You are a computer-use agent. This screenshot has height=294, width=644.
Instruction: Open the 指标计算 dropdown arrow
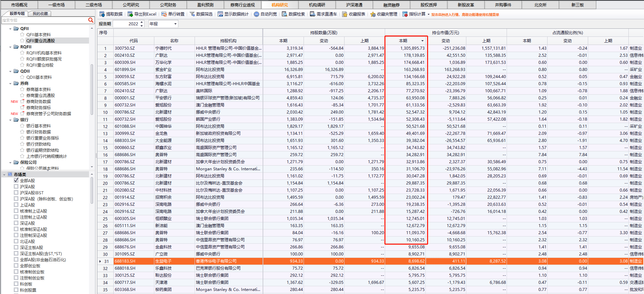pyautogui.click(x=428, y=14)
